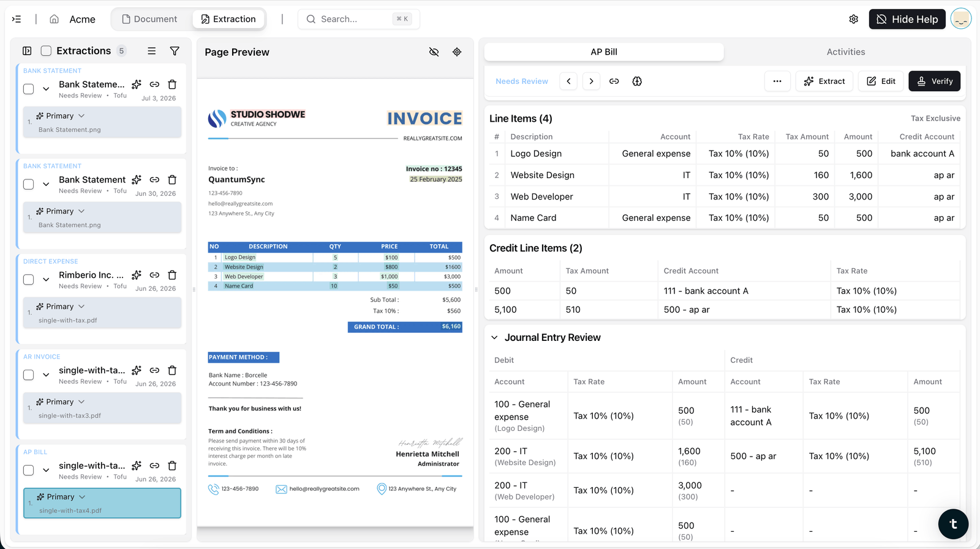Go to next extraction arrow
Image resolution: width=980 pixels, height=549 pixels.
click(x=591, y=81)
